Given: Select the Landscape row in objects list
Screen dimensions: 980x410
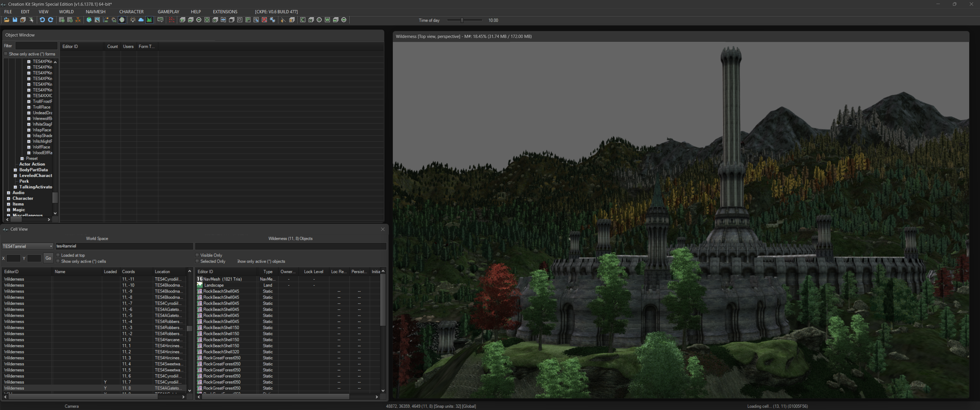Looking at the screenshot, I should (287, 285).
